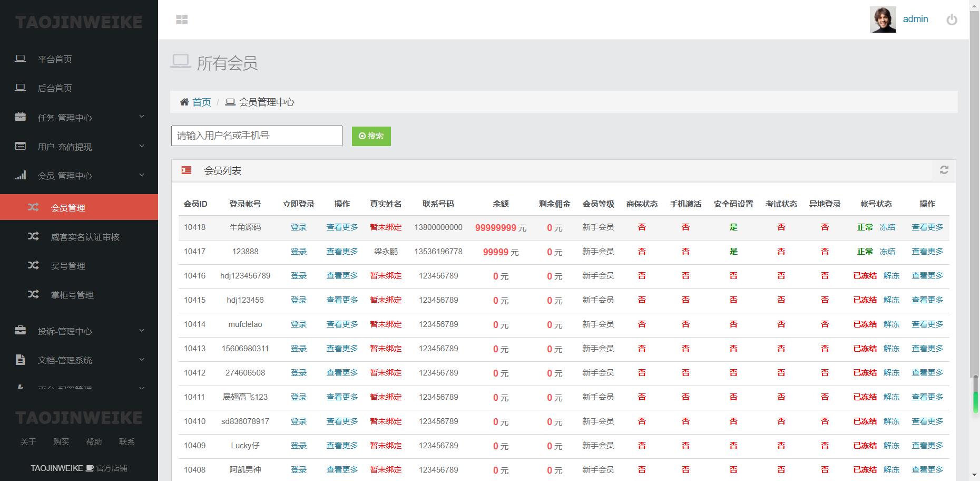Click the red list icon beside 会员列表

click(187, 170)
